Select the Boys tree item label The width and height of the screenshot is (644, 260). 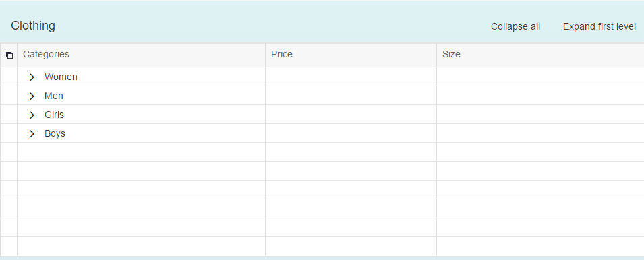[x=55, y=133]
